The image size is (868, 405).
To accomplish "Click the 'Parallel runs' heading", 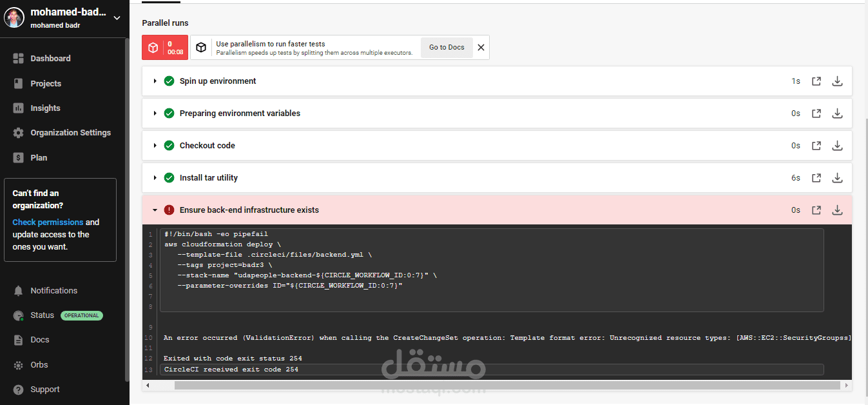I will 166,23.
